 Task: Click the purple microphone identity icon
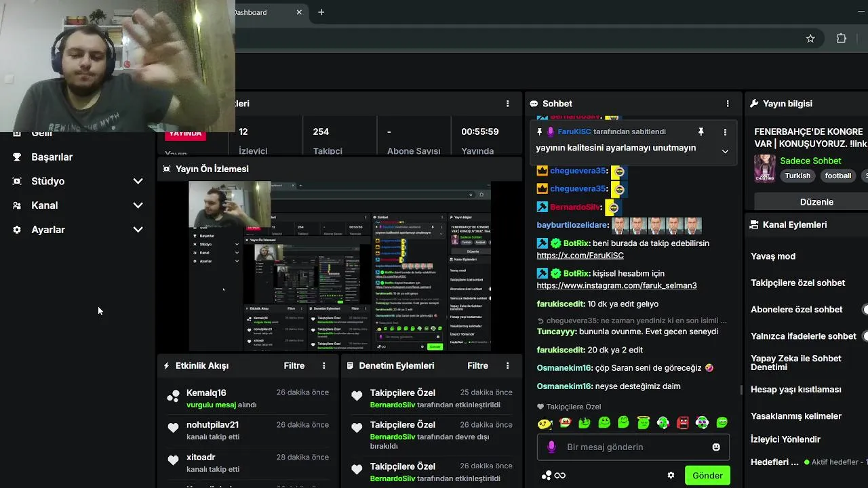tap(551, 447)
